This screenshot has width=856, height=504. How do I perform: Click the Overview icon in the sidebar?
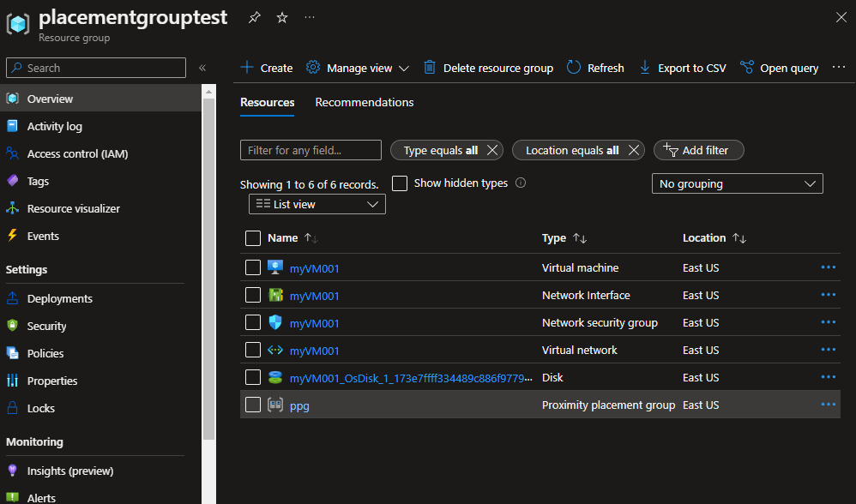click(x=13, y=99)
